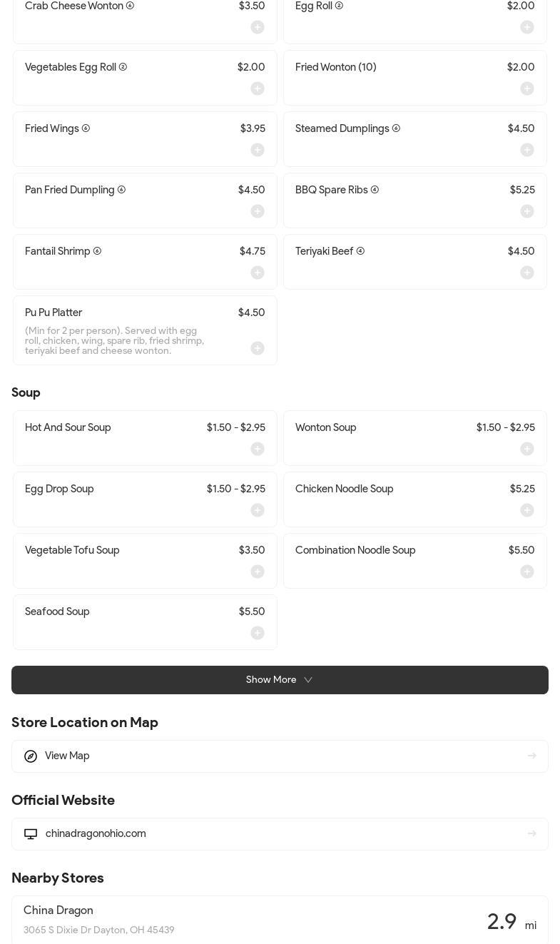
Task: Add BBQ Spare Ribs plus icon
Action: point(527,211)
